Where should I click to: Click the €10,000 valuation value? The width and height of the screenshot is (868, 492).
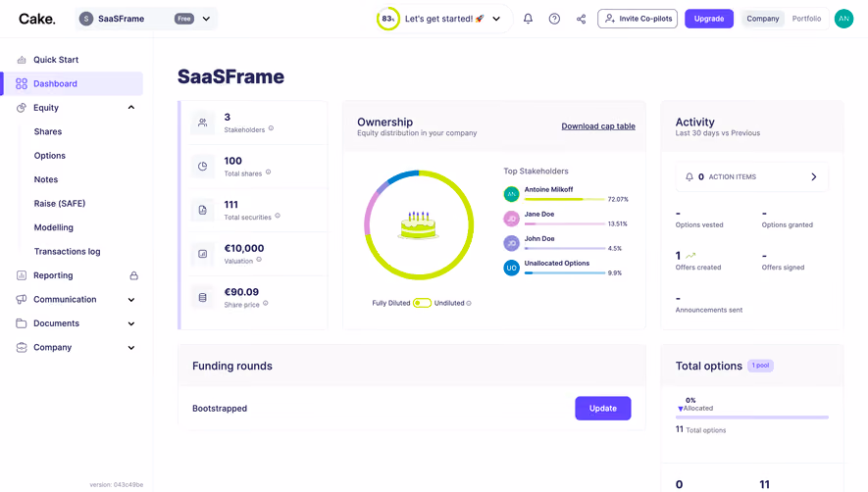(x=244, y=249)
